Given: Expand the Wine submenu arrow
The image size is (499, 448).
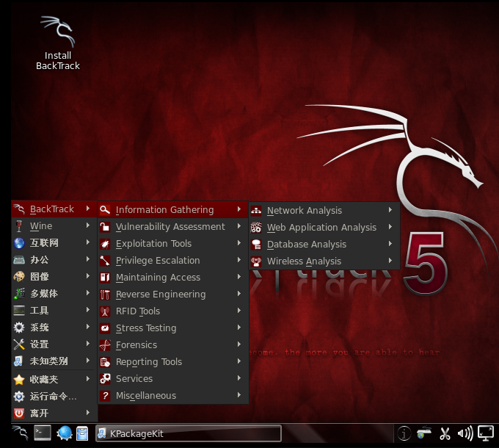Looking at the screenshot, I should (x=88, y=225).
